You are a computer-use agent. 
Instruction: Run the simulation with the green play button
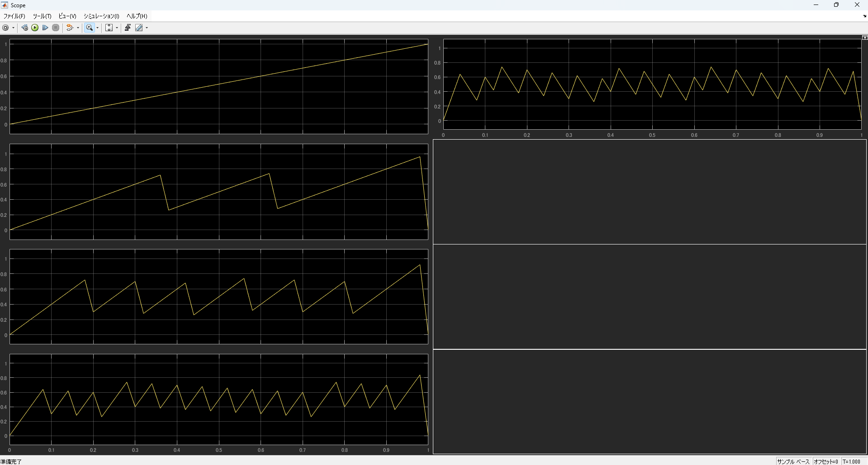(35, 28)
